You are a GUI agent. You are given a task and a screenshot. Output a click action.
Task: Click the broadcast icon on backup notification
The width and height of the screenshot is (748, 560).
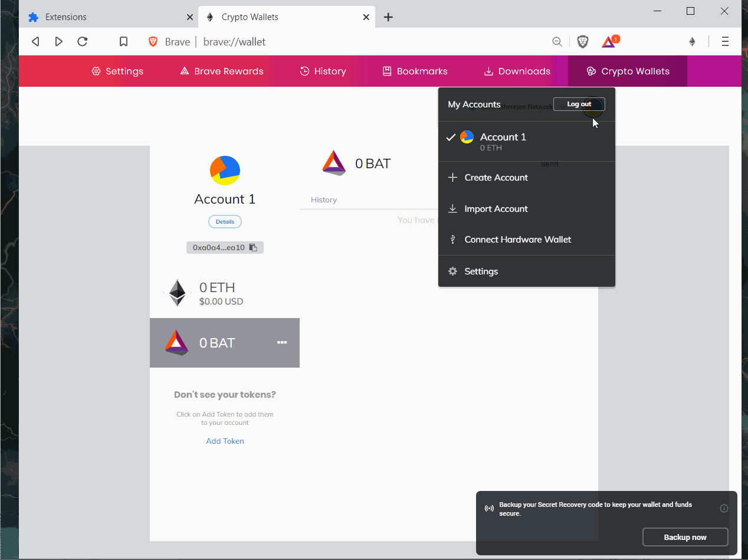(489, 509)
